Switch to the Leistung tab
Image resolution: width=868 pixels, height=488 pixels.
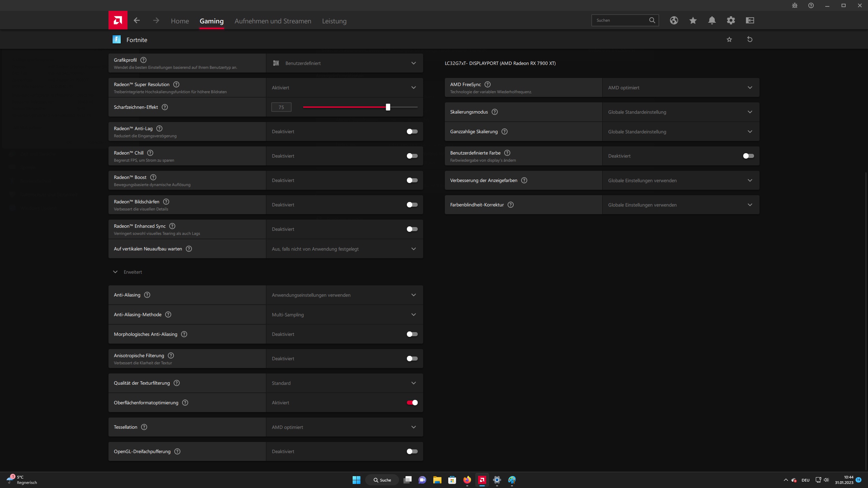click(x=334, y=21)
